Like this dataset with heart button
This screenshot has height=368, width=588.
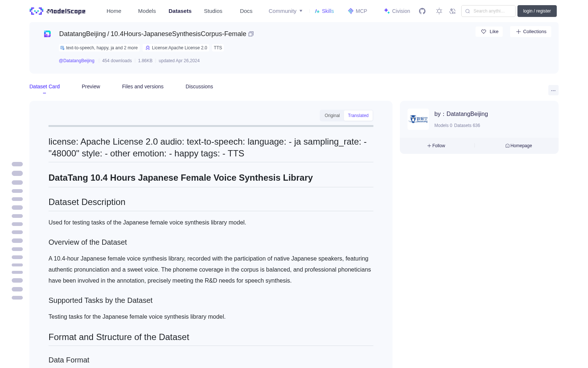tap(489, 32)
